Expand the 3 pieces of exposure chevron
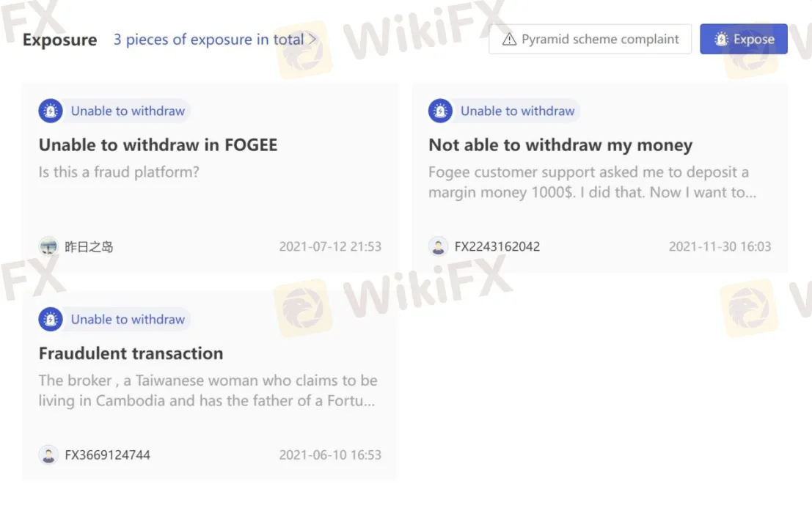The width and height of the screenshot is (812, 511). point(312,40)
